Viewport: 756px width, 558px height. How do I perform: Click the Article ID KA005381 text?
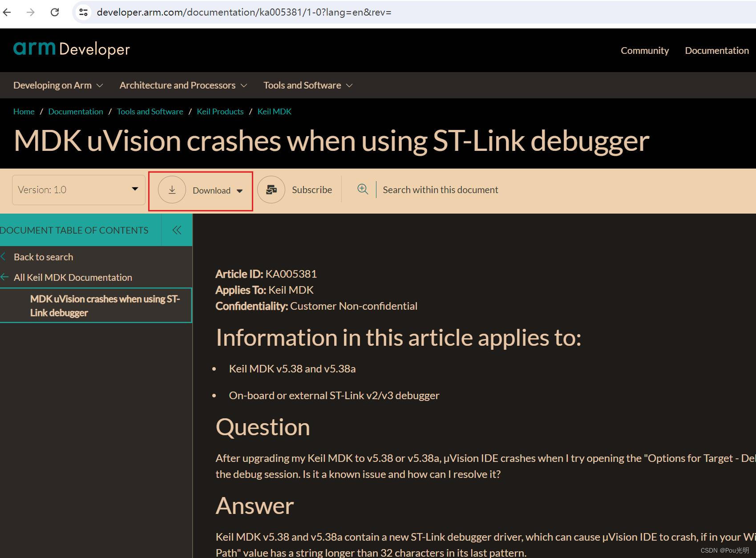point(266,274)
